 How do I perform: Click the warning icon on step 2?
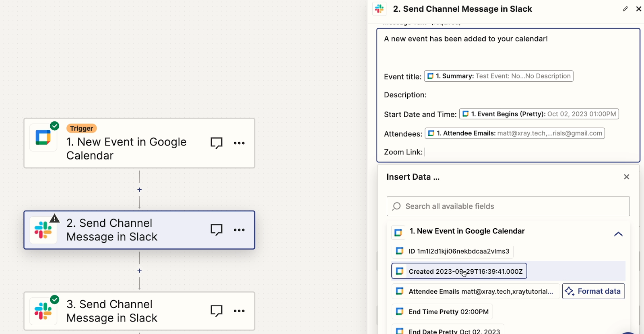[x=55, y=219]
